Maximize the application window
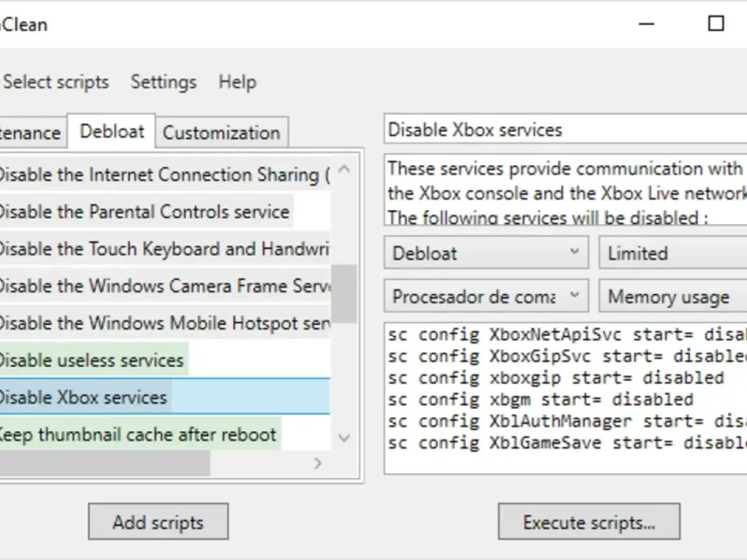The height and width of the screenshot is (560, 747). click(x=716, y=24)
